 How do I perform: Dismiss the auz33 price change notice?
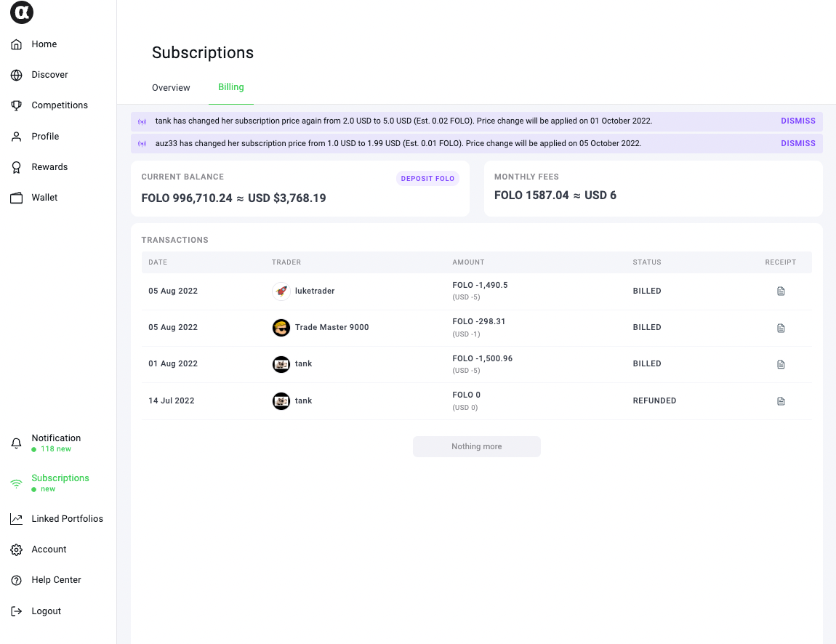click(798, 144)
